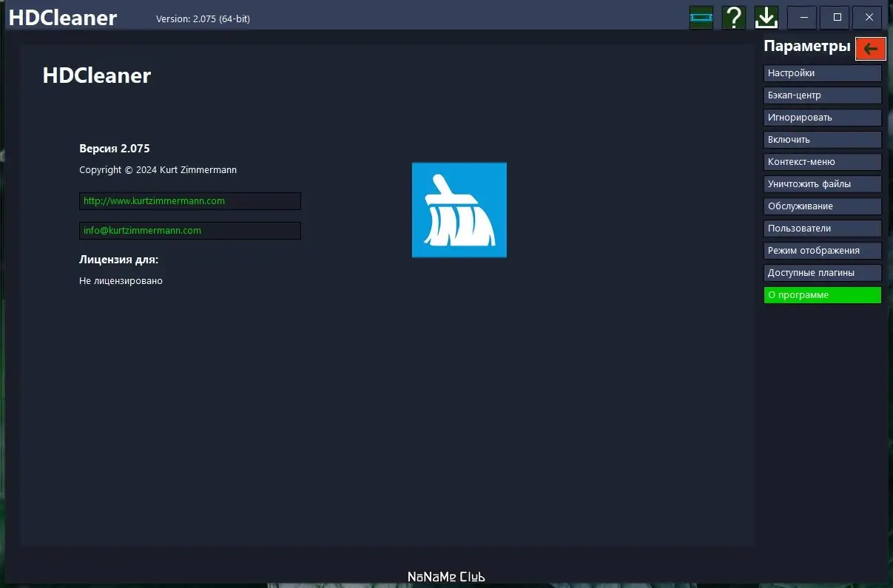Select Пользователи in the sidebar
Image resolution: width=893 pixels, height=588 pixels.
823,229
